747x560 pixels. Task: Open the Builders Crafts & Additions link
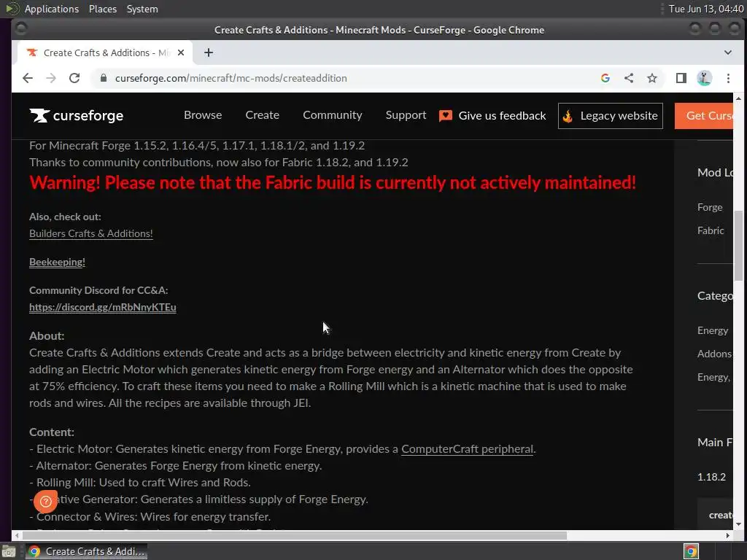[91, 234]
